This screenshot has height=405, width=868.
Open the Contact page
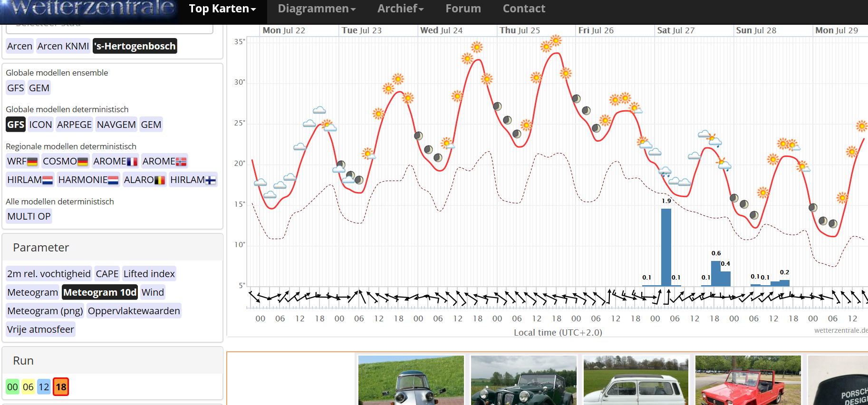click(524, 9)
